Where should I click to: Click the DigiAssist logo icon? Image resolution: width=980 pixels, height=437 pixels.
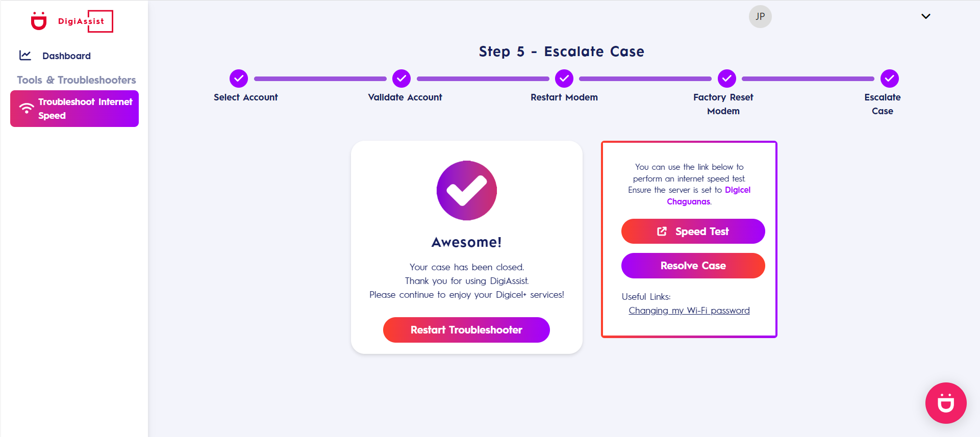click(x=39, y=21)
